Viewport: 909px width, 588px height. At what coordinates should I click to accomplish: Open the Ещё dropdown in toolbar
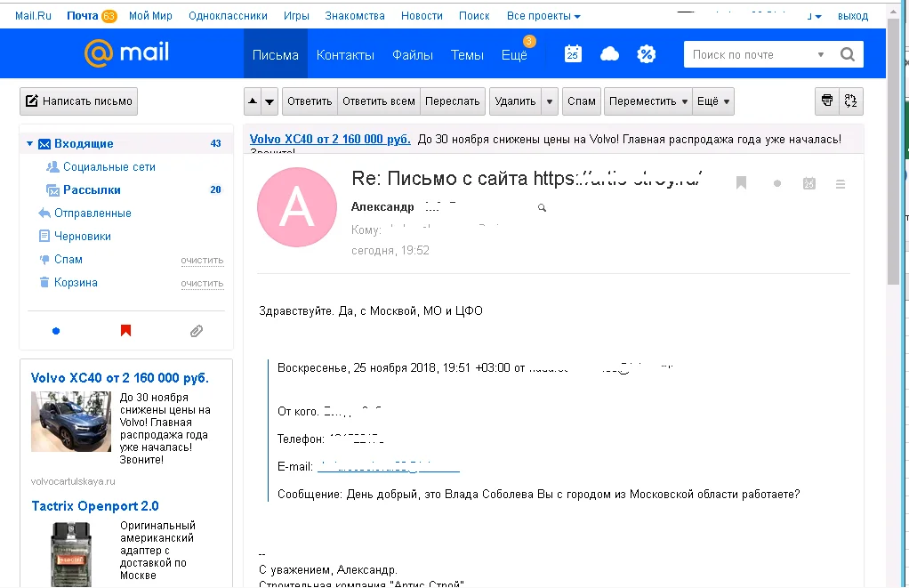[713, 101]
